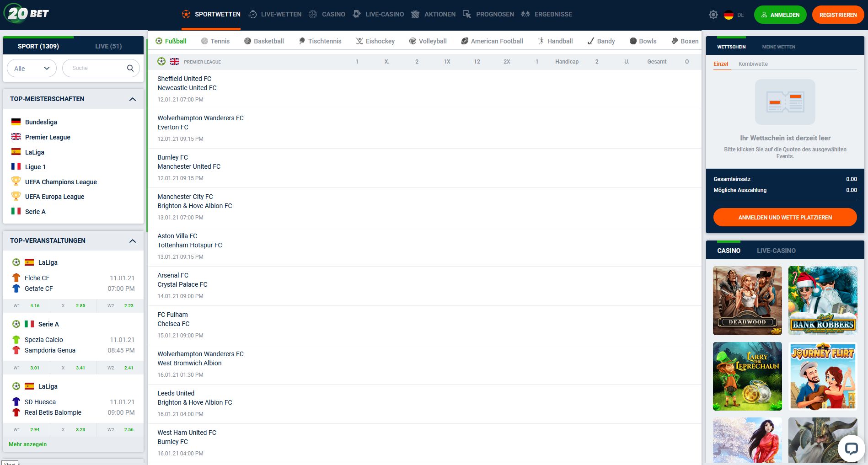Click the Bandy stick icon
The width and height of the screenshot is (868, 465).
[x=591, y=41]
